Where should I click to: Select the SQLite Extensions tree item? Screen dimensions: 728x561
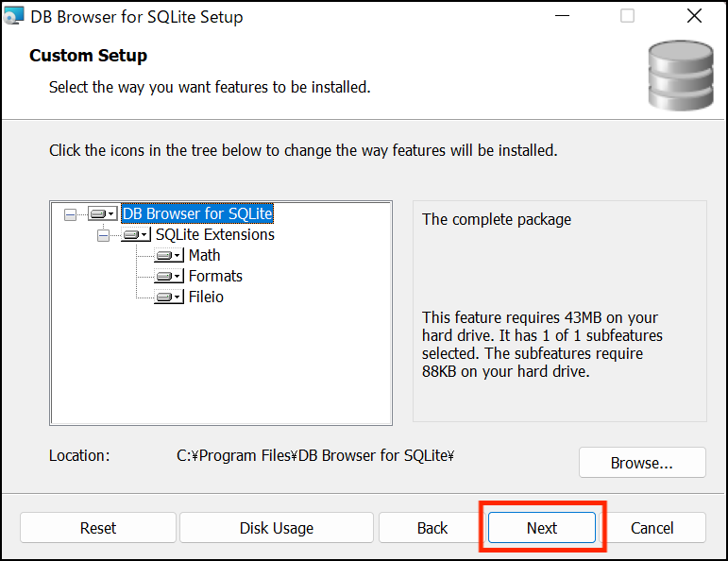(215, 235)
